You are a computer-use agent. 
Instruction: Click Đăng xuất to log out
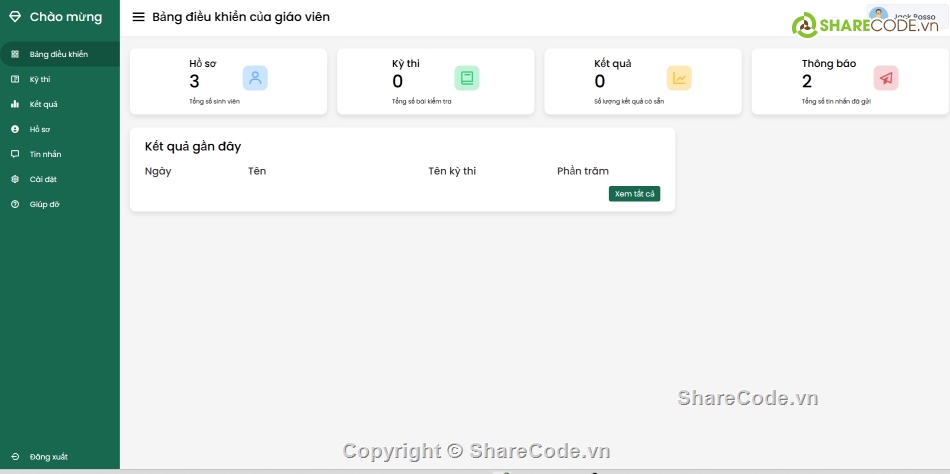pyautogui.click(x=48, y=457)
